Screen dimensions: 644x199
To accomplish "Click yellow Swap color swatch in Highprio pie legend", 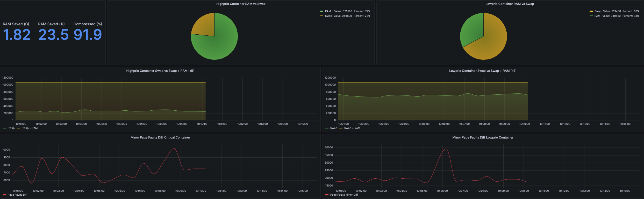I will point(322,16).
